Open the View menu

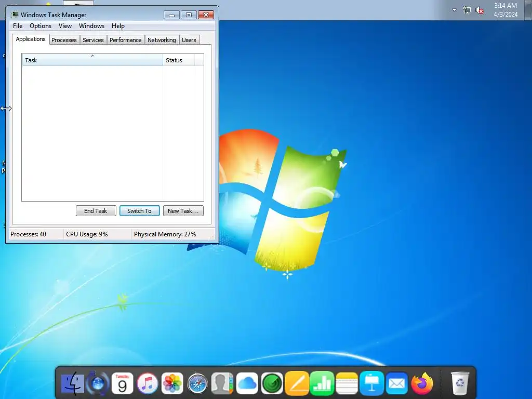pyautogui.click(x=65, y=26)
